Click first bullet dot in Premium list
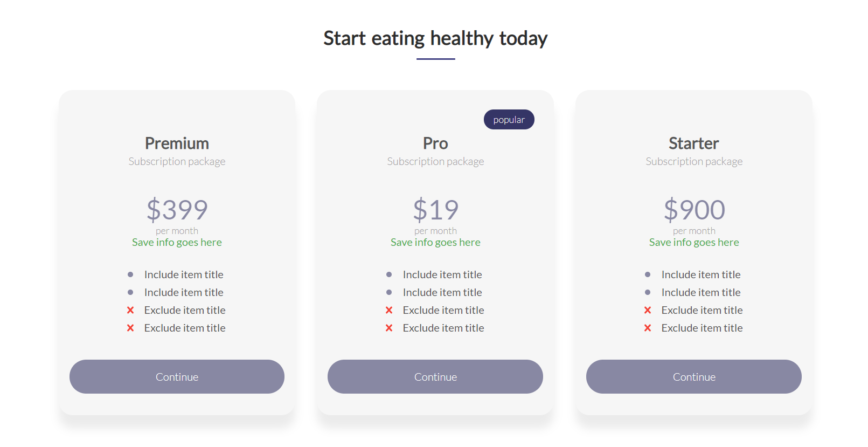This screenshot has width=868, height=447. coord(130,274)
